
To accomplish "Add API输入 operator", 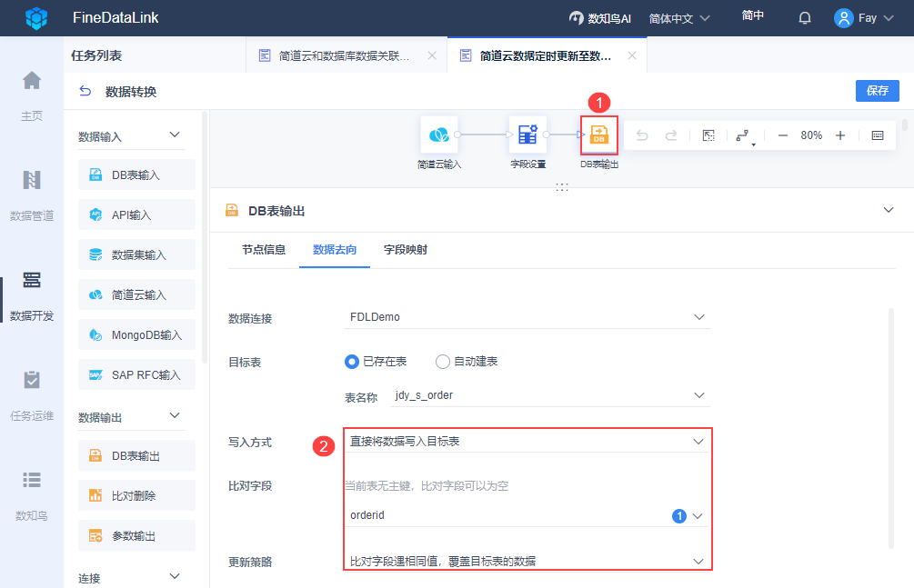I will (136, 215).
